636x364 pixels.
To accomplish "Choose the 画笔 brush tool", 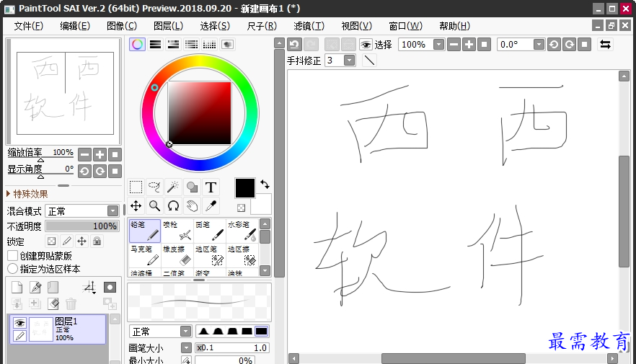I will pos(210,231).
